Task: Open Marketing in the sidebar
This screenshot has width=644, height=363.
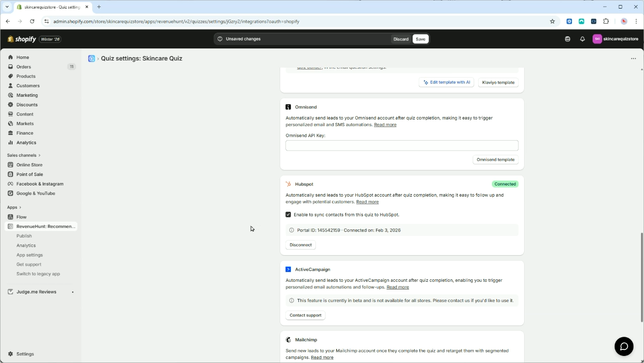Action: click(x=27, y=95)
